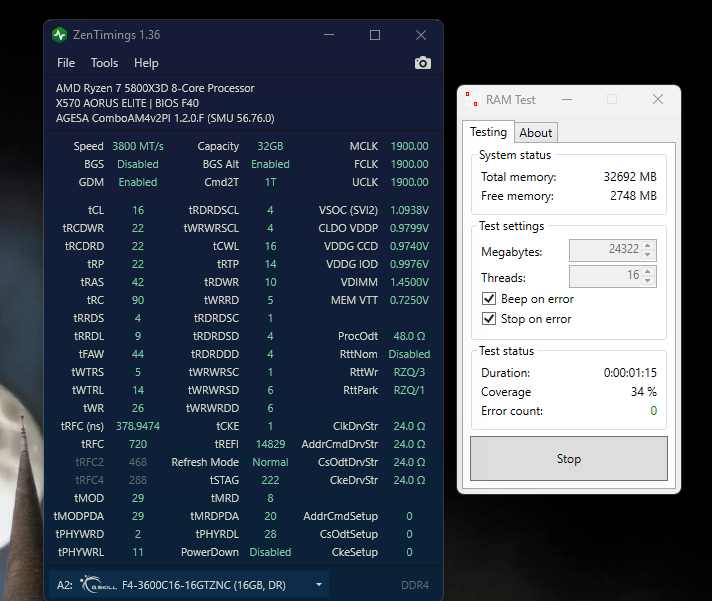
Task: Increase Megabytes with the up stepper arrow
Action: coord(648,245)
